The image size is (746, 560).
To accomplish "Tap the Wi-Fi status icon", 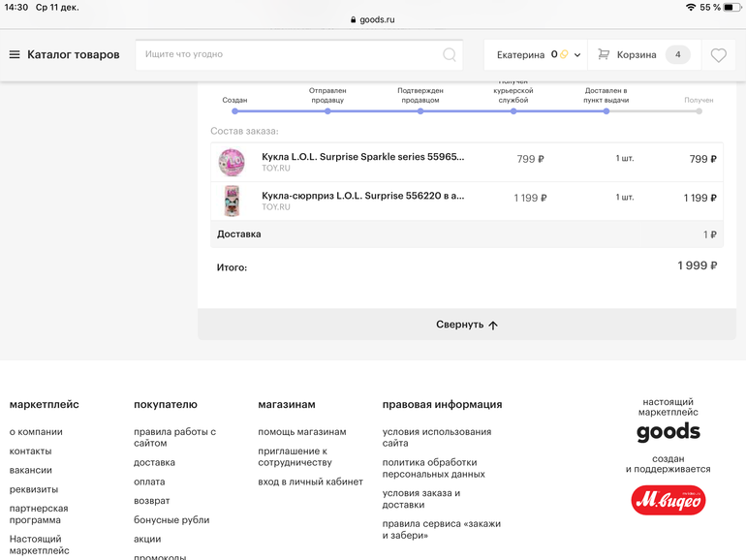I will [x=691, y=7].
